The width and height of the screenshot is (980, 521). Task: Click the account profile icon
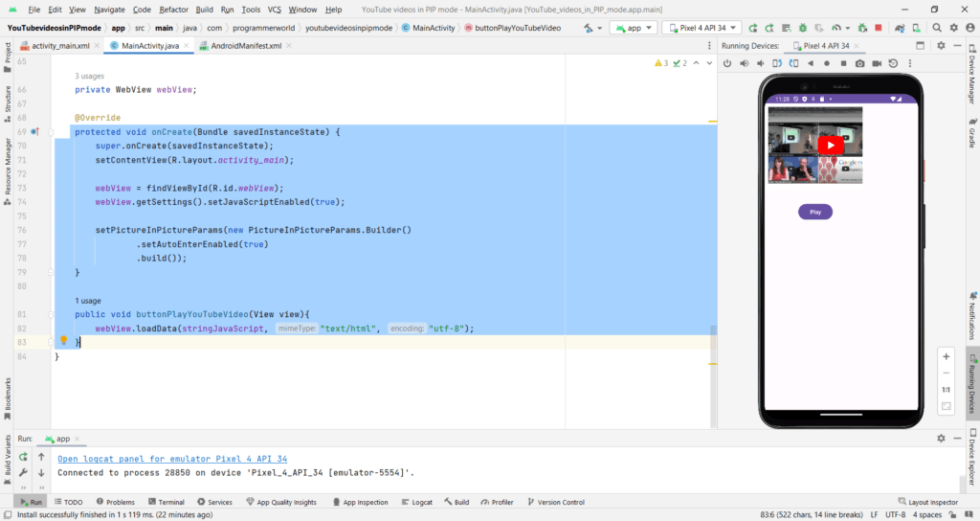970,28
